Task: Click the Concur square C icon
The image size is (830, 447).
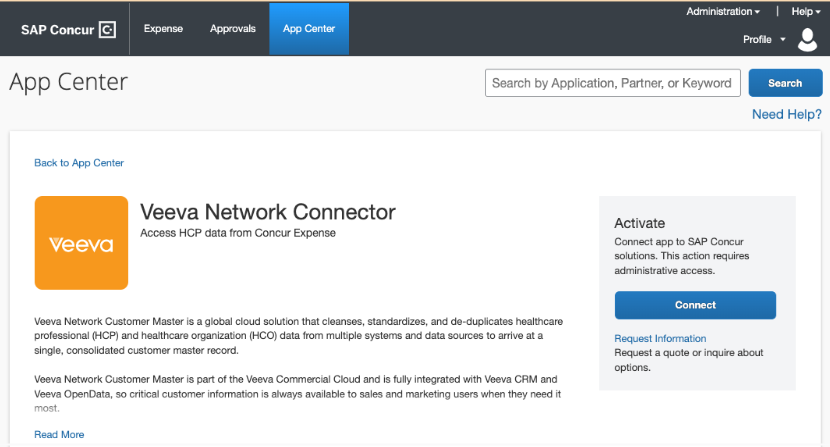Action: coord(108,29)
